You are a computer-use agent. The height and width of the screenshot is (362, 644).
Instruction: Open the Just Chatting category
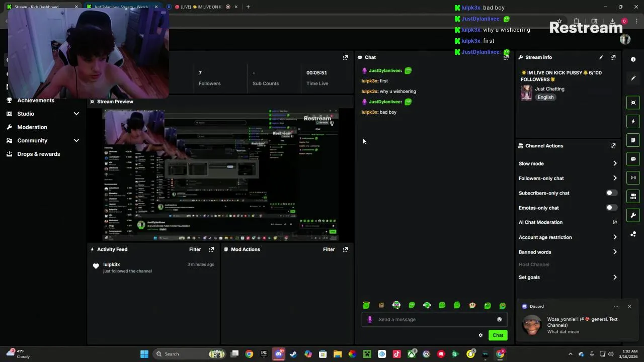coord(549,89)
